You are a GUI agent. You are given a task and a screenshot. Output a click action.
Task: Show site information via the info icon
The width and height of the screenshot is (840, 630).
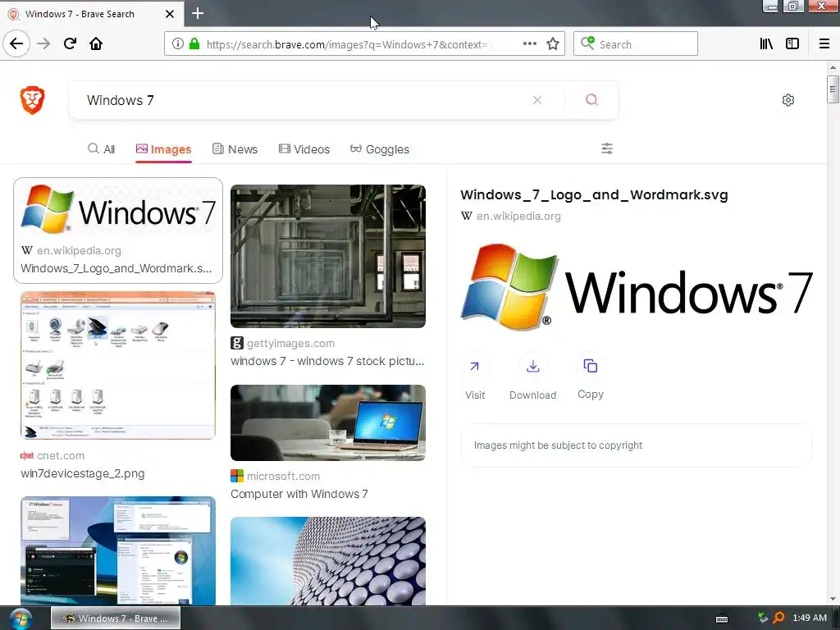pos(177,44)
